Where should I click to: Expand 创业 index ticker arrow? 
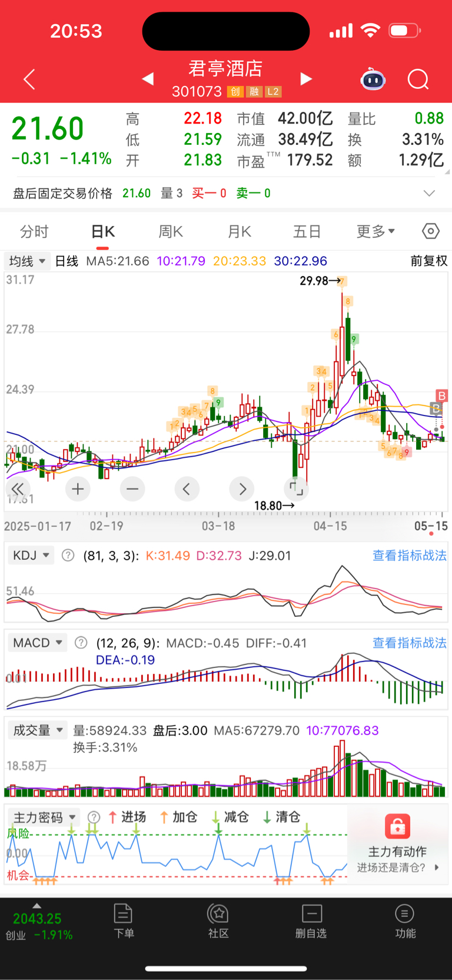click(x=37, y=906)
